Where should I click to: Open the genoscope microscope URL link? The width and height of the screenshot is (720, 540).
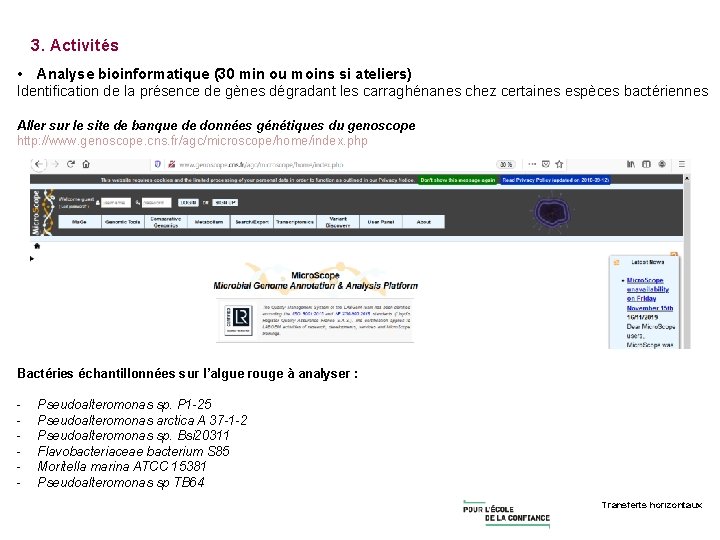click(192, 141)
